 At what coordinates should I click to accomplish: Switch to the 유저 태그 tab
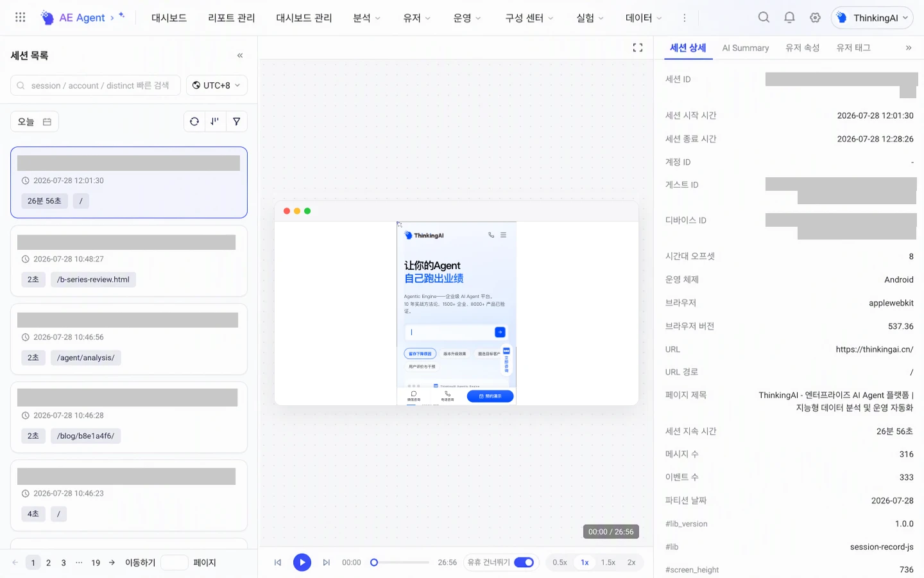pos(853,48)
